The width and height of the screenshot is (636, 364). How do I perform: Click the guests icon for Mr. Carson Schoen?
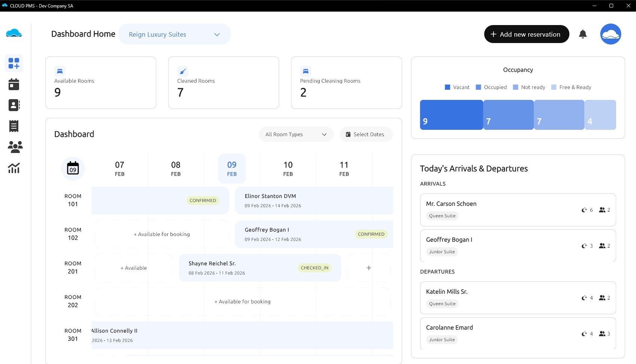point(602,210)
